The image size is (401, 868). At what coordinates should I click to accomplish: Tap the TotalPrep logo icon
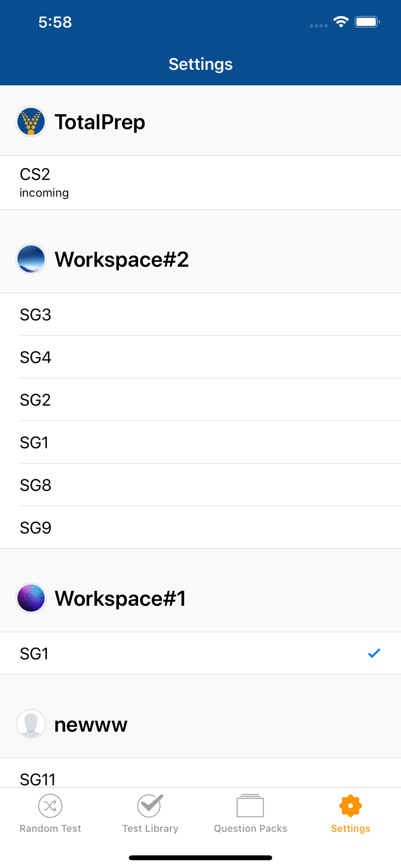pyautogui.click(x=31, y=122)
